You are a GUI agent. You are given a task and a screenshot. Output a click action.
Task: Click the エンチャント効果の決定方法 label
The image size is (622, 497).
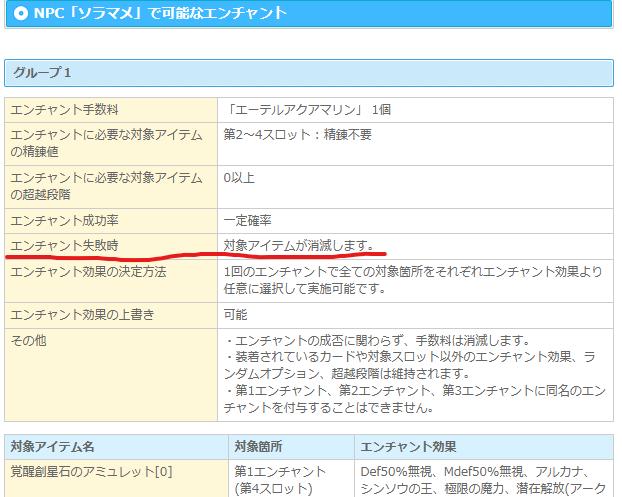pos(88,272)
